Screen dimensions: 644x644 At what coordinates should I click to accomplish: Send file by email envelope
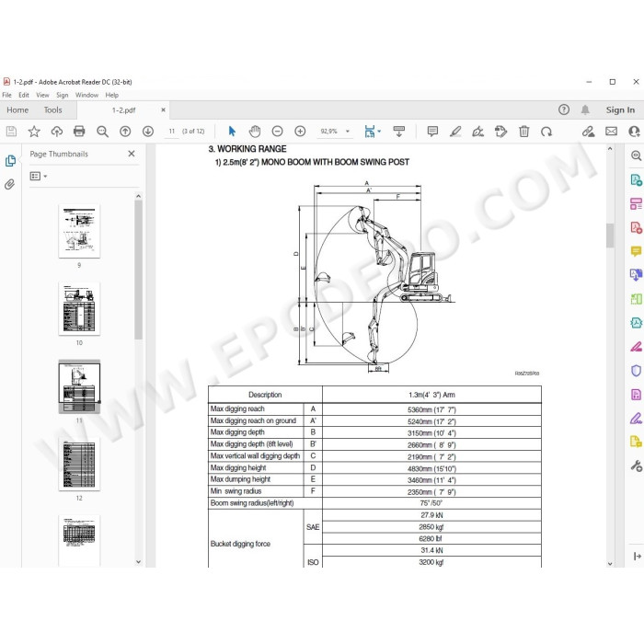coord(611,132)
